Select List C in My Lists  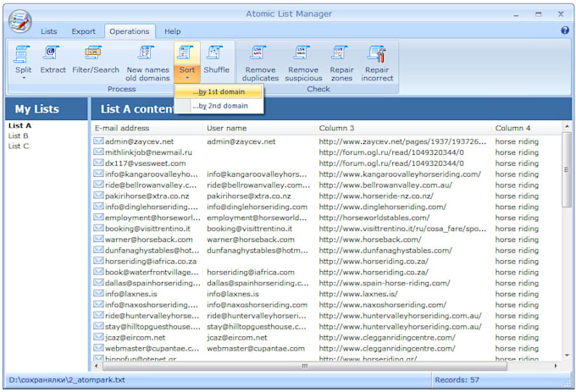click(x=19, y=146)
